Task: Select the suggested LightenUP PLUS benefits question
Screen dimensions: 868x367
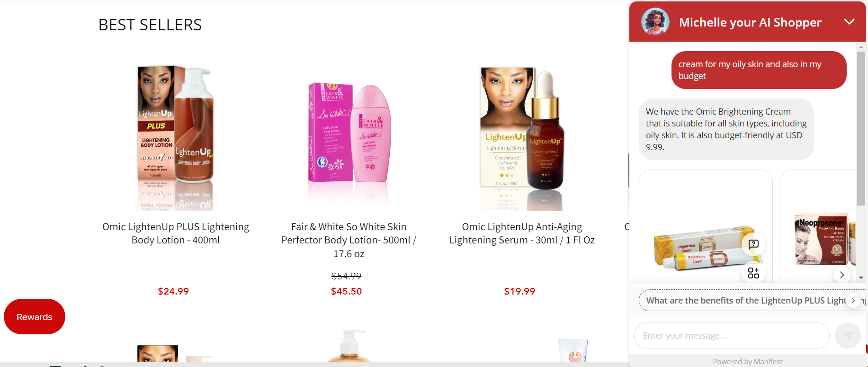Action: click(x=746, y=300)
